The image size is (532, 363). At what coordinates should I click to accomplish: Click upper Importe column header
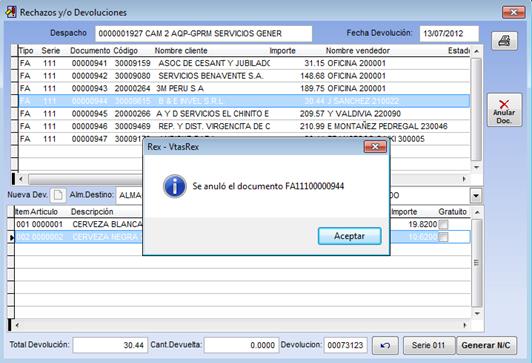(x=283, y=51)
